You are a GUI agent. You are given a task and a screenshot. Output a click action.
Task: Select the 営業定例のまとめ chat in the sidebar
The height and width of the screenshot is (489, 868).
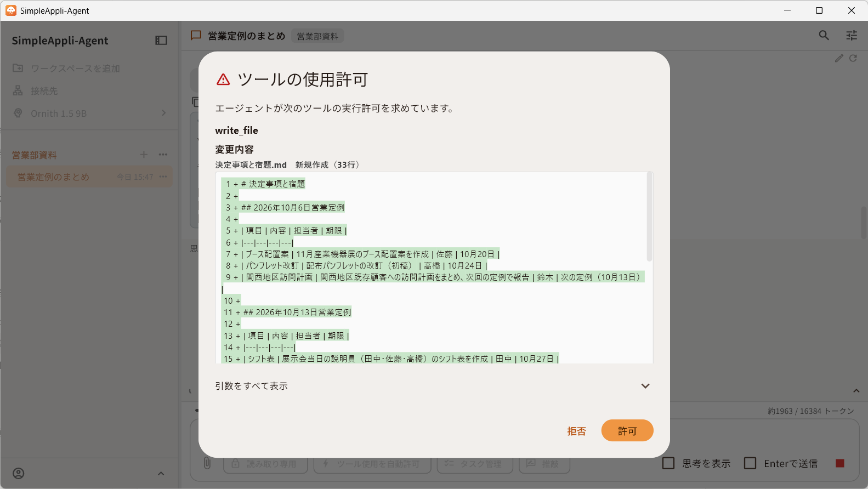point(90,177)
